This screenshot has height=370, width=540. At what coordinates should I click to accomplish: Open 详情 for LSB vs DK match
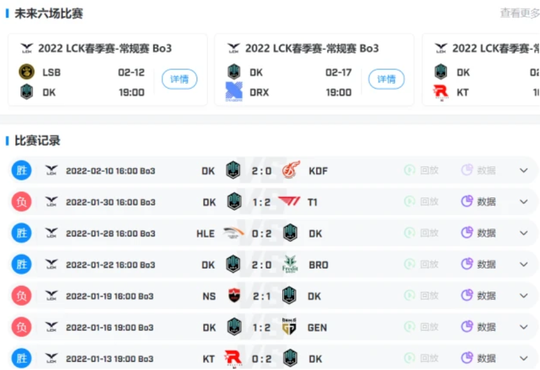[x=179, y=79]
